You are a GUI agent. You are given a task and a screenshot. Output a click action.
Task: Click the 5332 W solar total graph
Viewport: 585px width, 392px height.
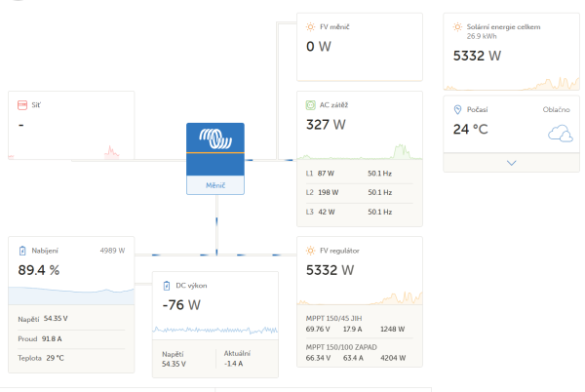pyautogui.click(x=512, y=83)
